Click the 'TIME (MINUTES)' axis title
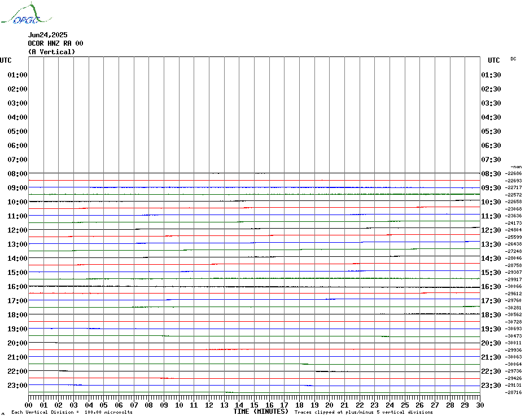This screenshot has height=420, width=525. click(x=261, y=412)
